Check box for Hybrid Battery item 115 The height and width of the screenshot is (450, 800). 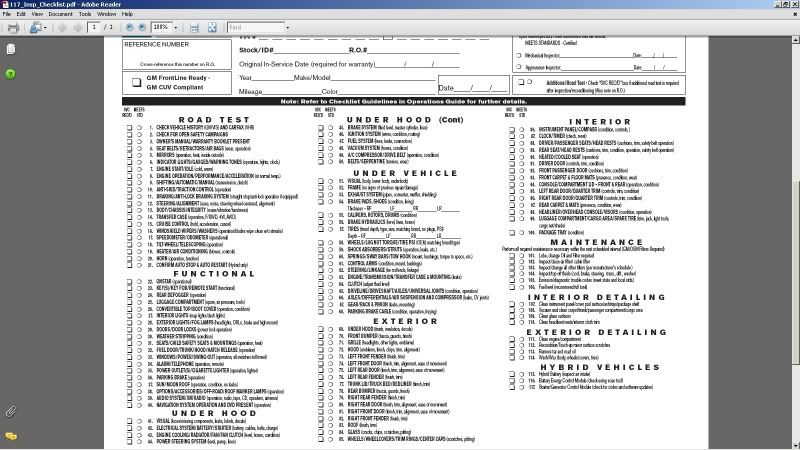pos(512,374)
